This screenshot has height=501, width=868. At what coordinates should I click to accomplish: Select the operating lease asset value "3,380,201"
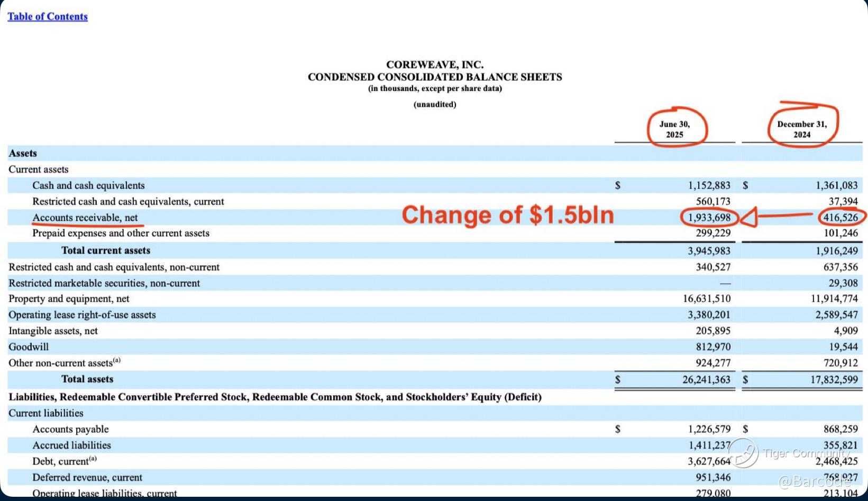point(709,315)
